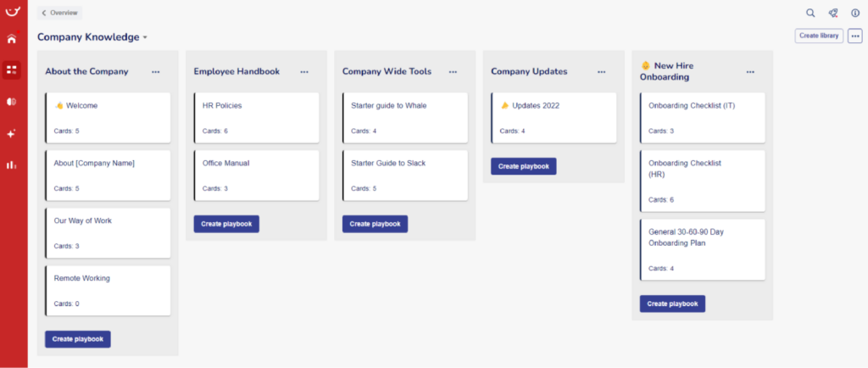Open the New Hire Onboarding three-dot menu
The width and height of the screenshot is (868, 368).
tap(750, 72)
